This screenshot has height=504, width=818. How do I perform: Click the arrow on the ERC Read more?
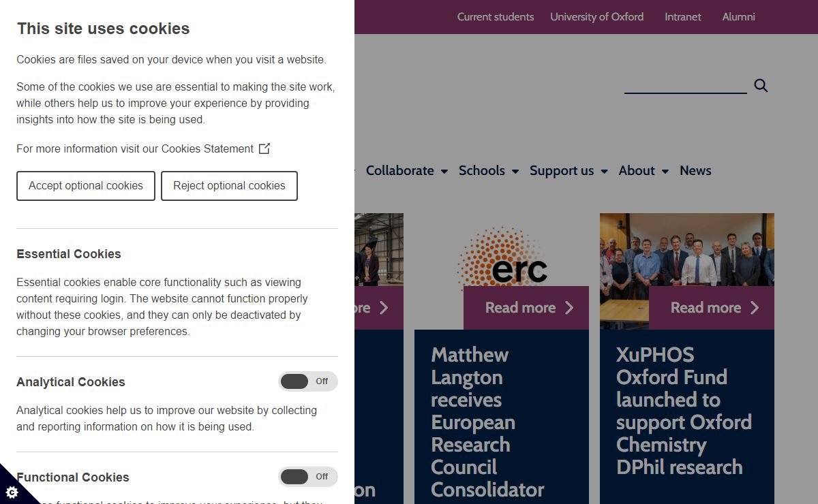569,308
